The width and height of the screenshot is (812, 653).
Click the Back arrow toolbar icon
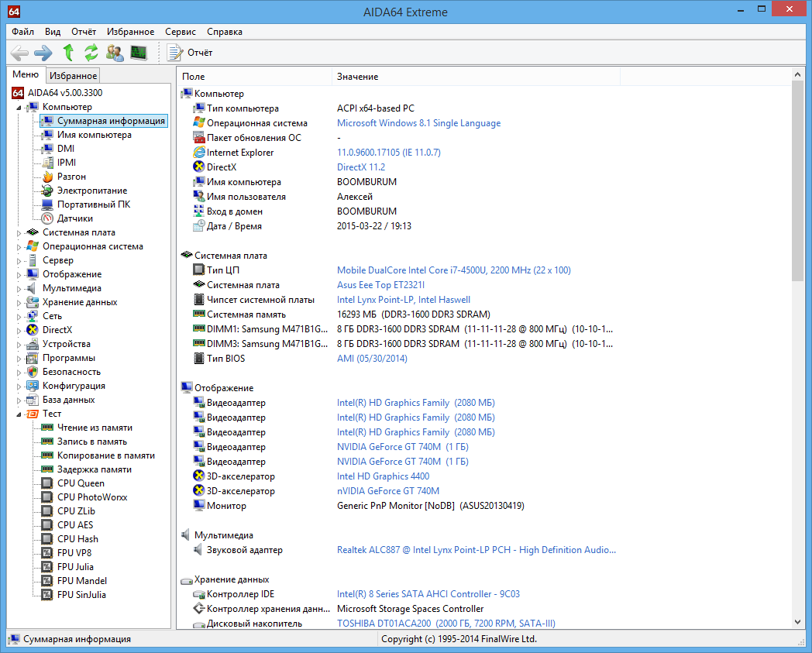click(x=19, y=53)
